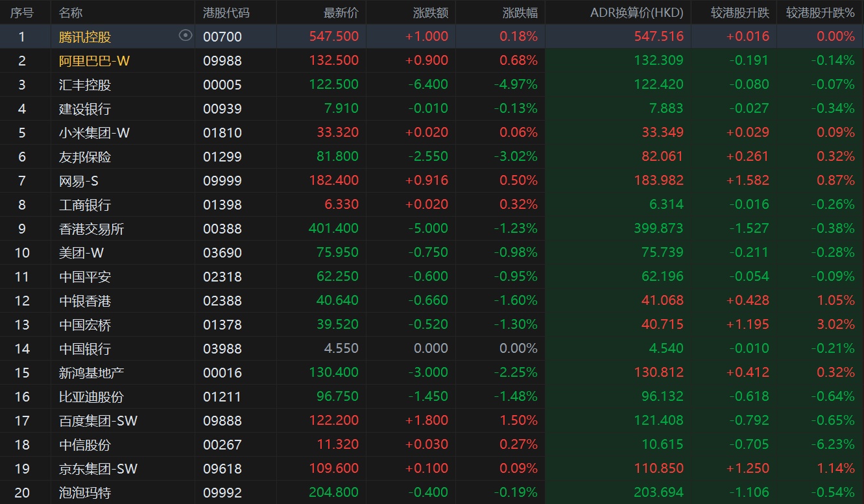
Task: Click the 序号 column header
Action: [21, 12]
